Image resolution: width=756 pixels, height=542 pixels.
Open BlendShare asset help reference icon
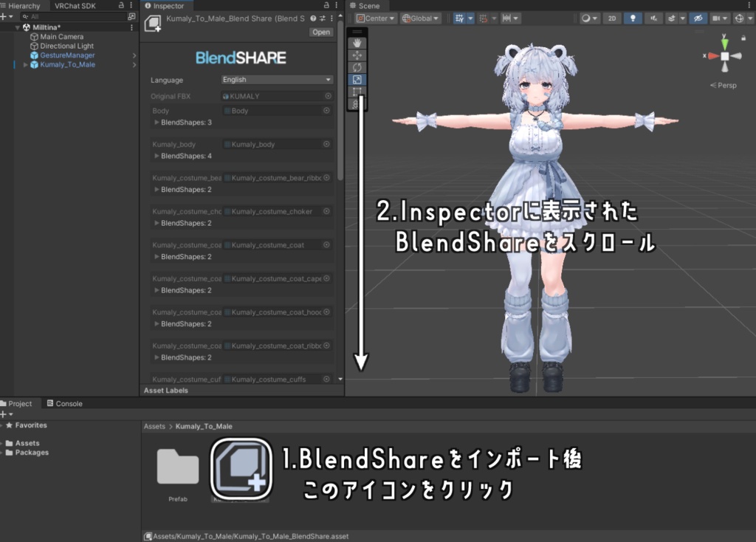tap(313, 18)
